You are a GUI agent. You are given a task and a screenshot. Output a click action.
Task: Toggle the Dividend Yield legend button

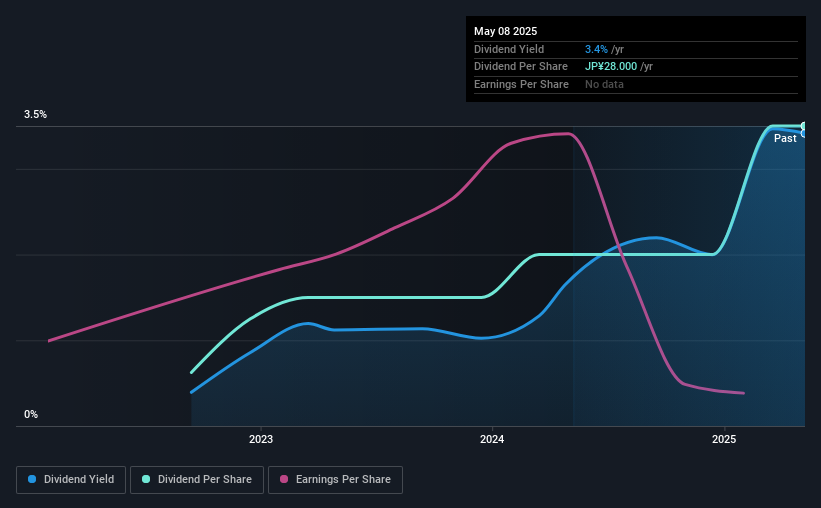(71, 480)
